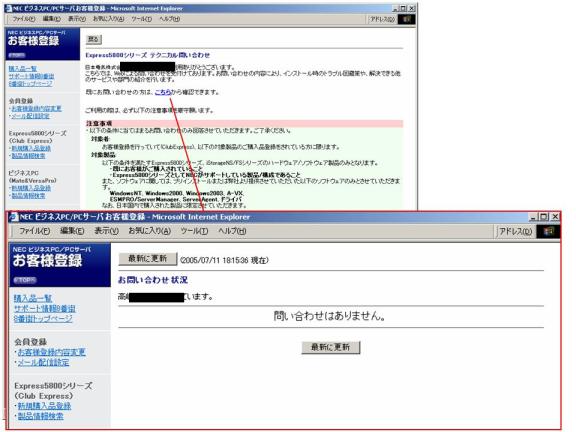This screenshot has height=432, width=576.
Task: Open ヘルプ(H) menu in the back window
Action: (169, 19)
